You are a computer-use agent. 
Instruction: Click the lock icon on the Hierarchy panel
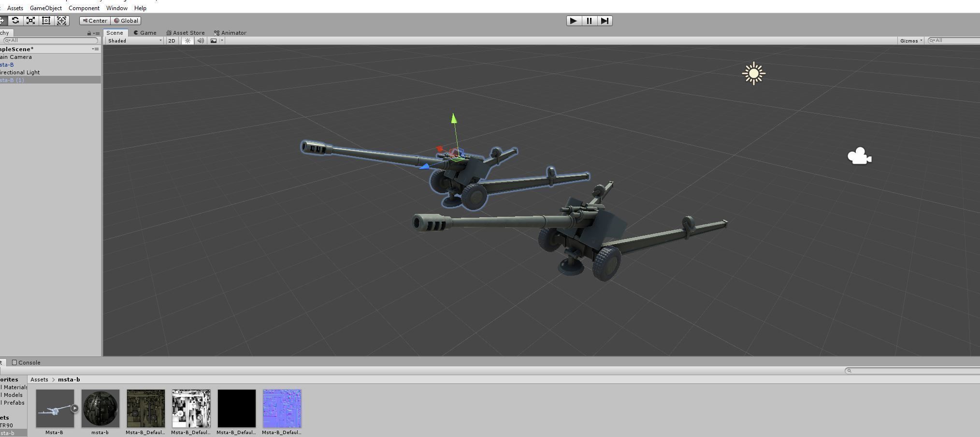tap(88, 33)
